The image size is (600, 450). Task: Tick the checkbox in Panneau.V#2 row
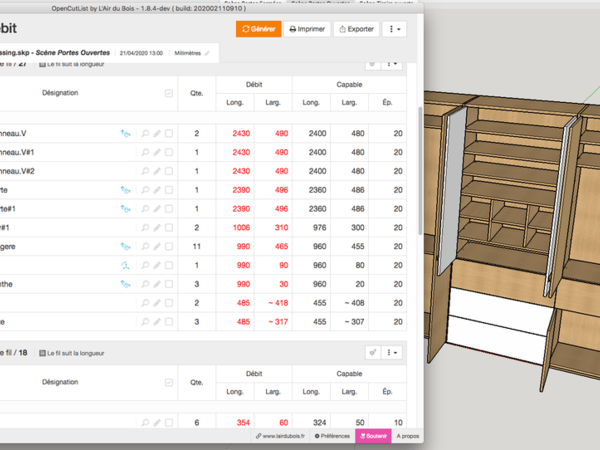(169, 171)
